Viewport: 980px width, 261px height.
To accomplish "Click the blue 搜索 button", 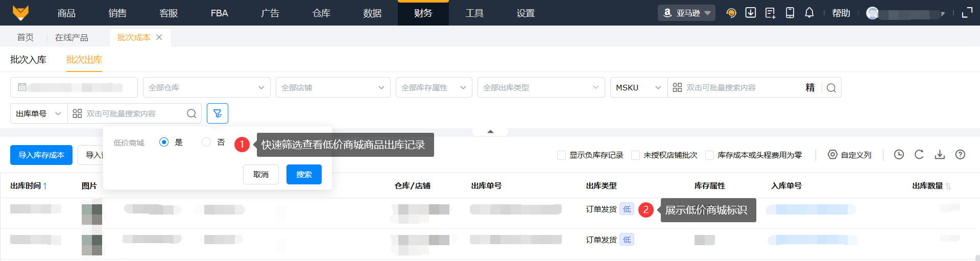I will click(304, 175).
